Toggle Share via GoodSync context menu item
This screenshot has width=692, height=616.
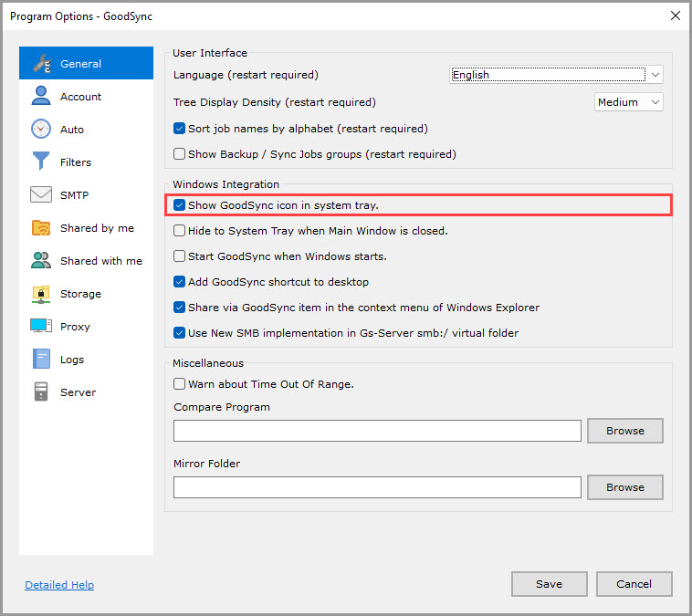(x=179, y=308)
